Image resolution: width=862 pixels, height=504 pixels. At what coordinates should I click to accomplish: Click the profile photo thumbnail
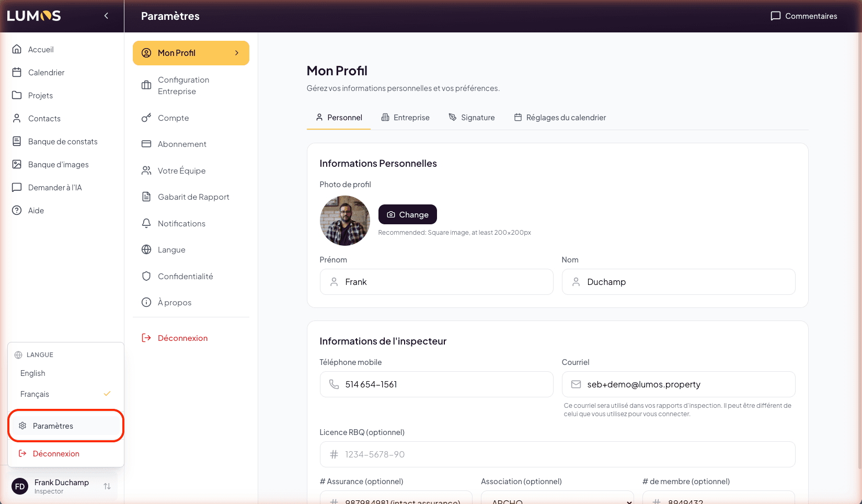[x=344, y=221]
